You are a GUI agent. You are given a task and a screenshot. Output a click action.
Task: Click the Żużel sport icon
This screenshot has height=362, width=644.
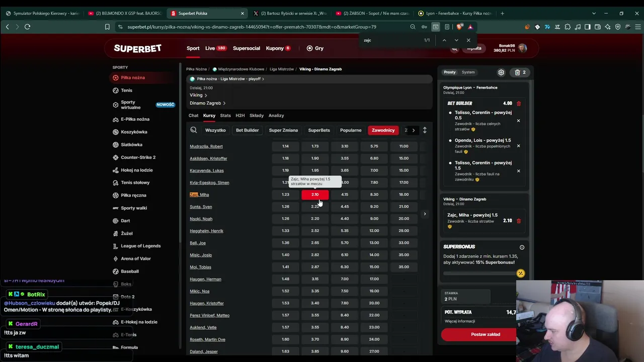tap(116, 233)
